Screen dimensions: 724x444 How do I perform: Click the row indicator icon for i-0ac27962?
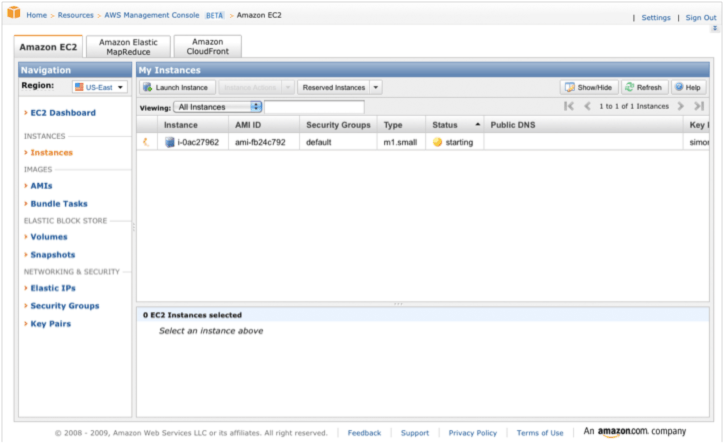click(x=146, y=142)
